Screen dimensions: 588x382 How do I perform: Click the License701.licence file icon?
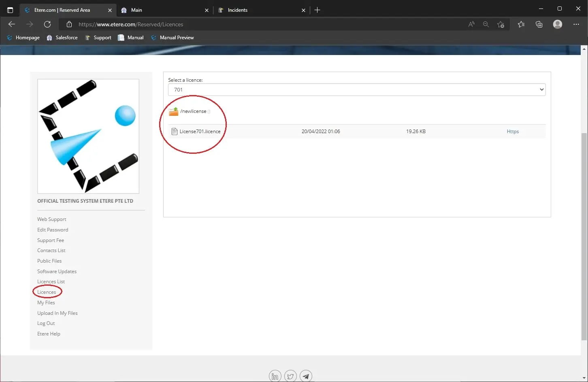(175, 132)
